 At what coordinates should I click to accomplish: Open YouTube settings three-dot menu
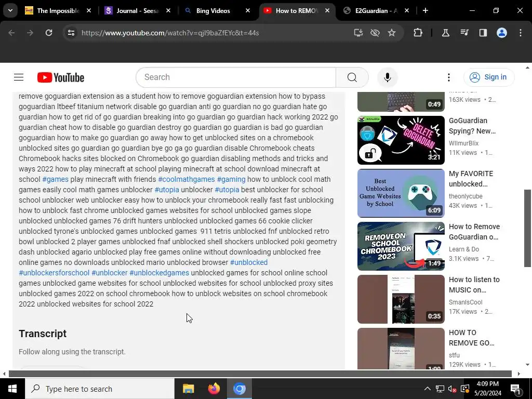click(x=448, y=77)
